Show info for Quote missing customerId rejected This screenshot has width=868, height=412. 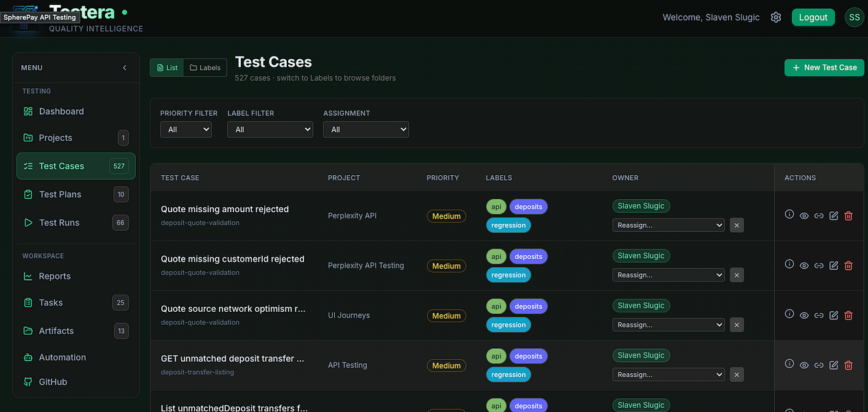(x=789, y=264)
